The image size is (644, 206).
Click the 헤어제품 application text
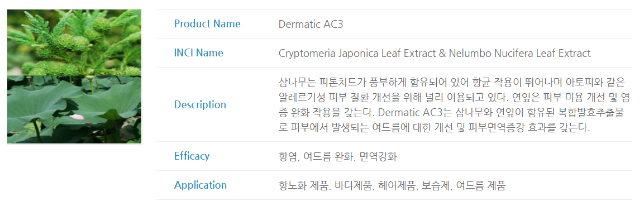click(398, 185)
